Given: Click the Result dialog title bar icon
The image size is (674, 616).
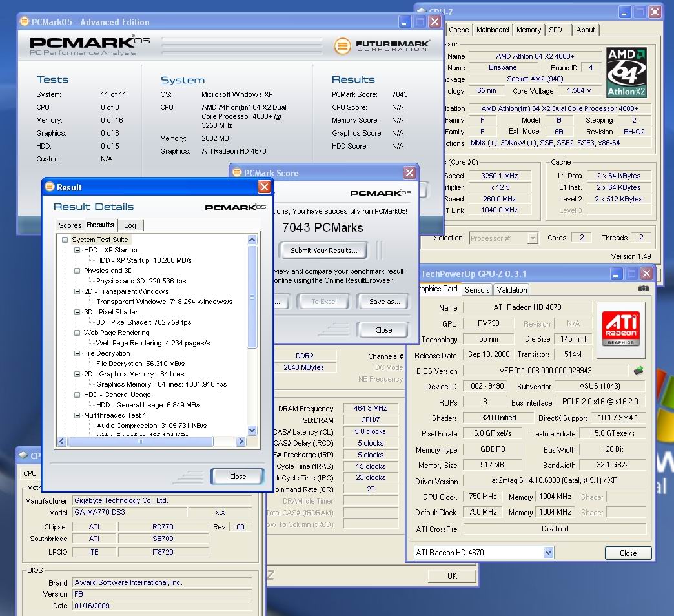Looking at the screenshot, I should [50, 187].
